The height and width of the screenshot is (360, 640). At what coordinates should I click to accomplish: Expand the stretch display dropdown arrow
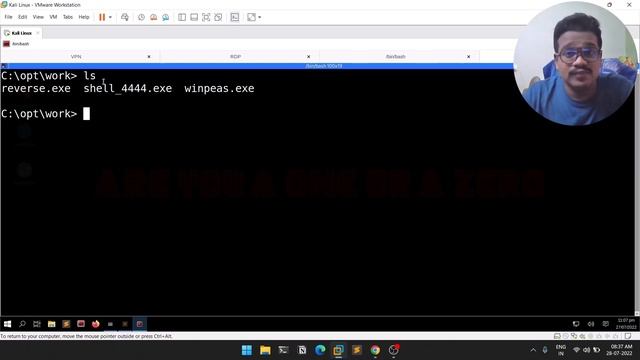260,17
